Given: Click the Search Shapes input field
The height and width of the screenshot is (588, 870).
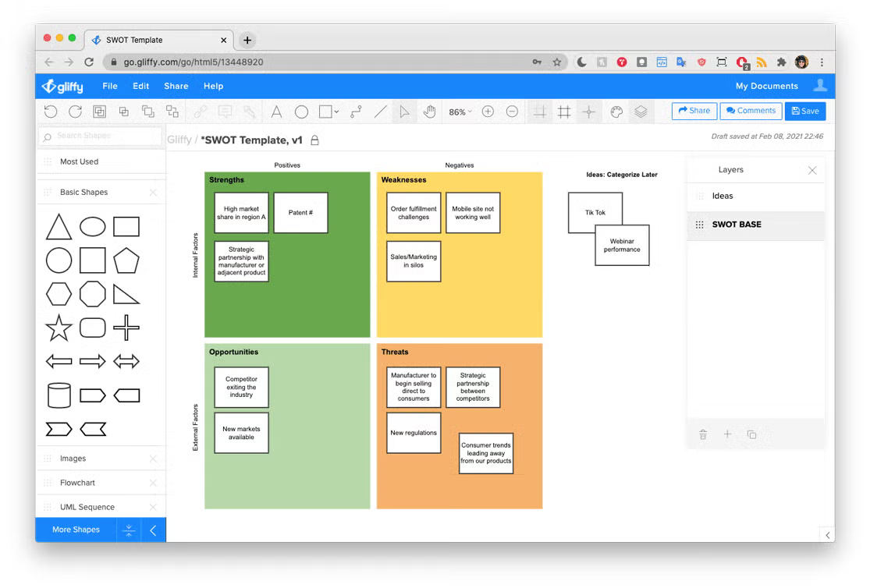Looking at the screenshot, I should click(101, 136).
